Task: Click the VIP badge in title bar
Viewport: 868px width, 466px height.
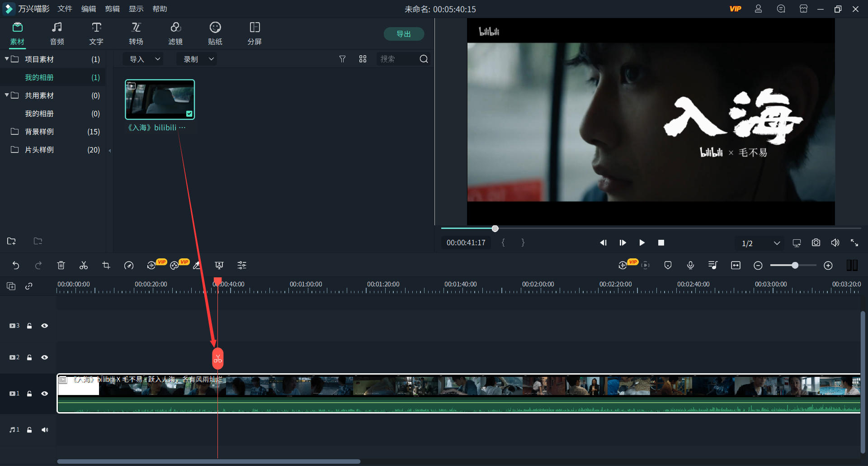Action: tap(736, 9)
